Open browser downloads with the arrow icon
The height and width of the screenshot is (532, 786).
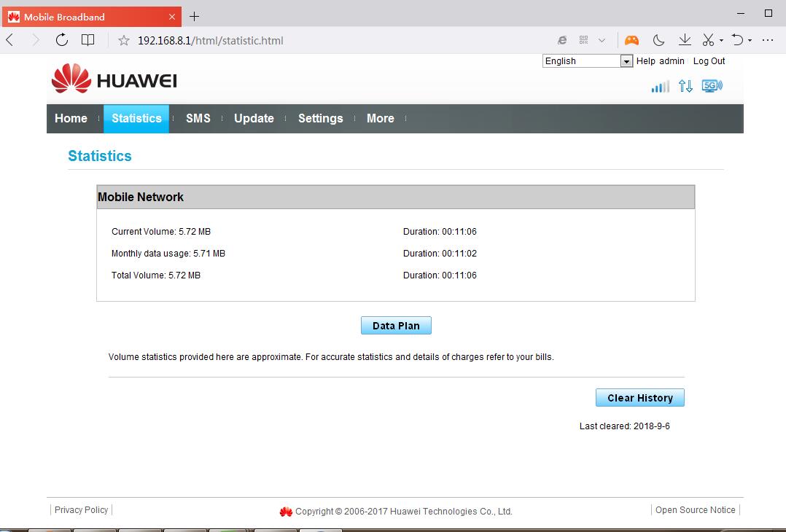point(685,40)
